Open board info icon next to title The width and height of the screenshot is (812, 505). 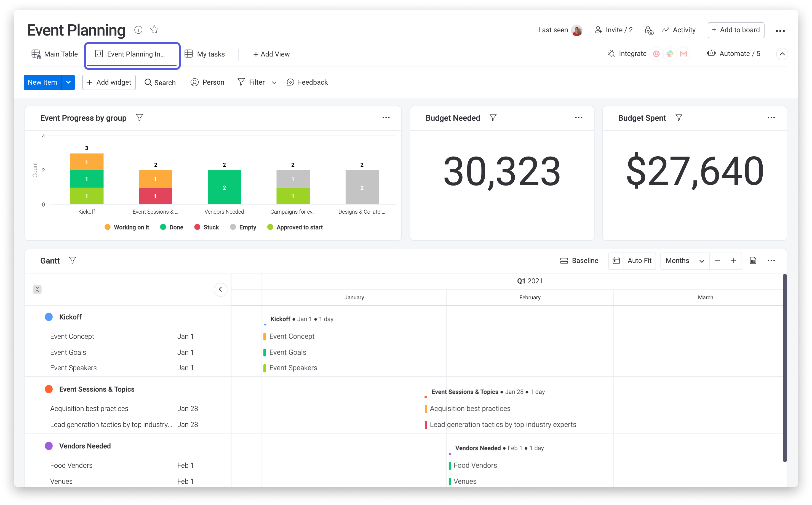pos(138,30)
